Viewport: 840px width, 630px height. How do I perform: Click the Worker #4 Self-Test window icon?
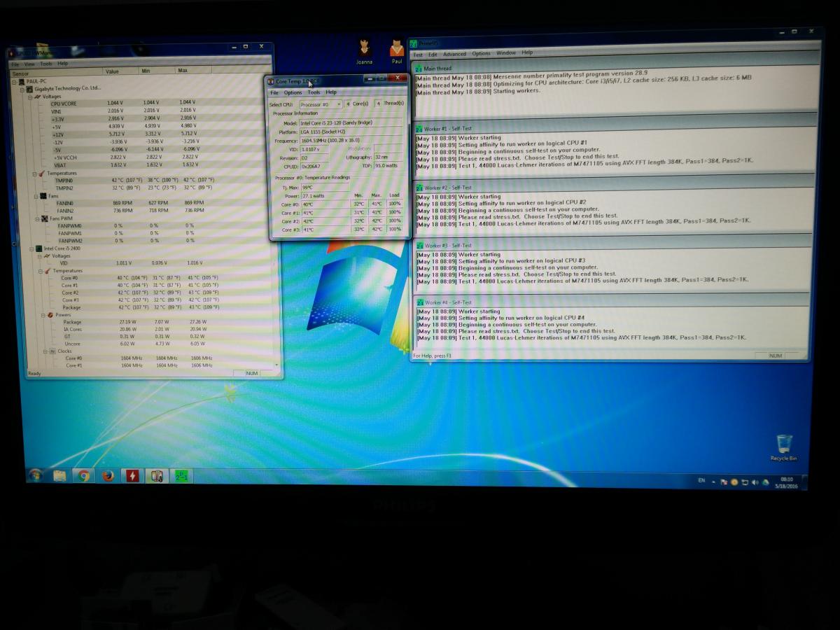point(420,302)
